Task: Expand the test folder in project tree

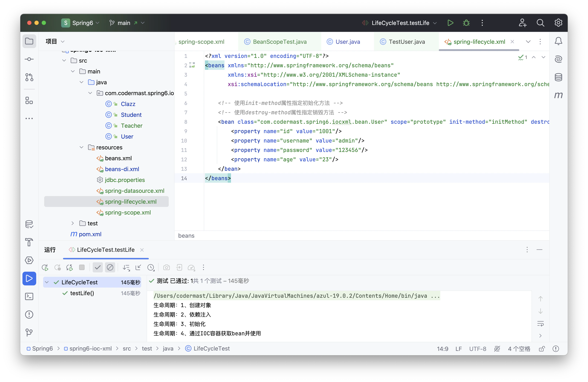Action: click(x=73, y=223)
